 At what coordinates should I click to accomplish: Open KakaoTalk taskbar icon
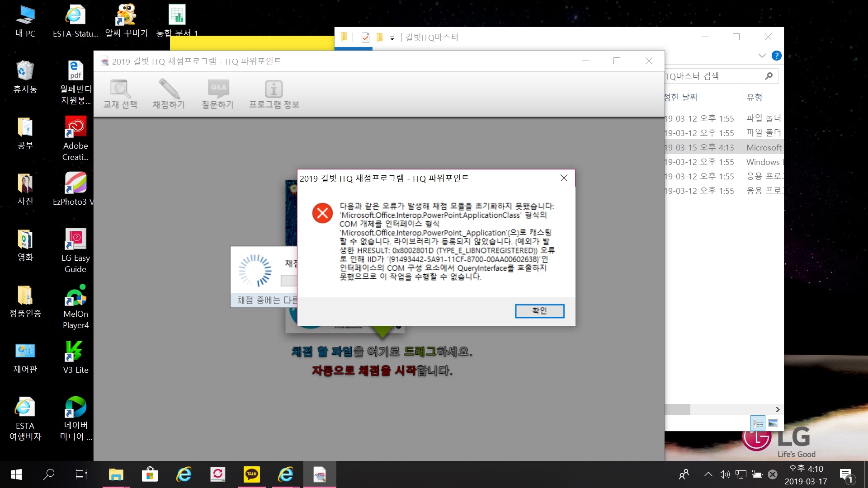tap(251, 474)
